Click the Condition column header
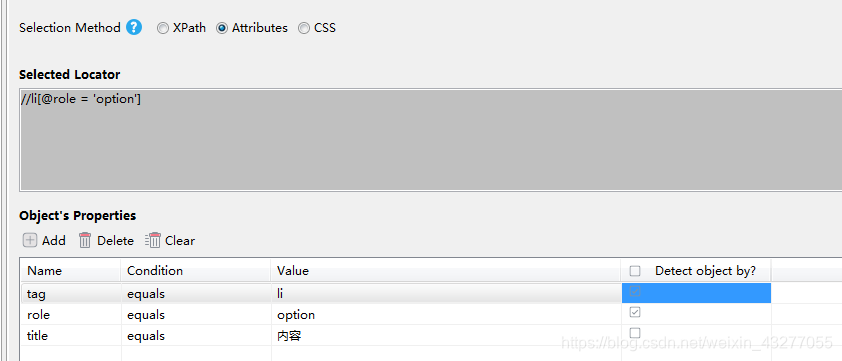Viewport: 842px width, 361px height. 196,271
